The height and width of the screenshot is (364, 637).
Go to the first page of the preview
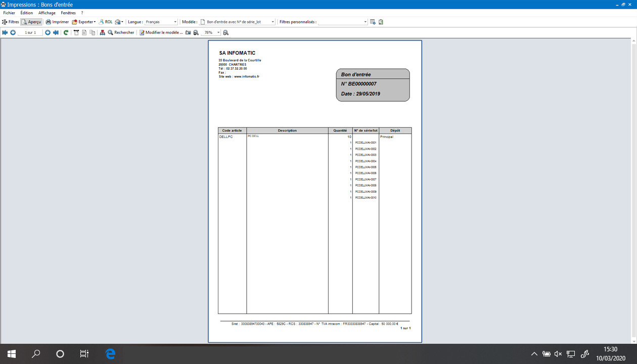[5, 32]
